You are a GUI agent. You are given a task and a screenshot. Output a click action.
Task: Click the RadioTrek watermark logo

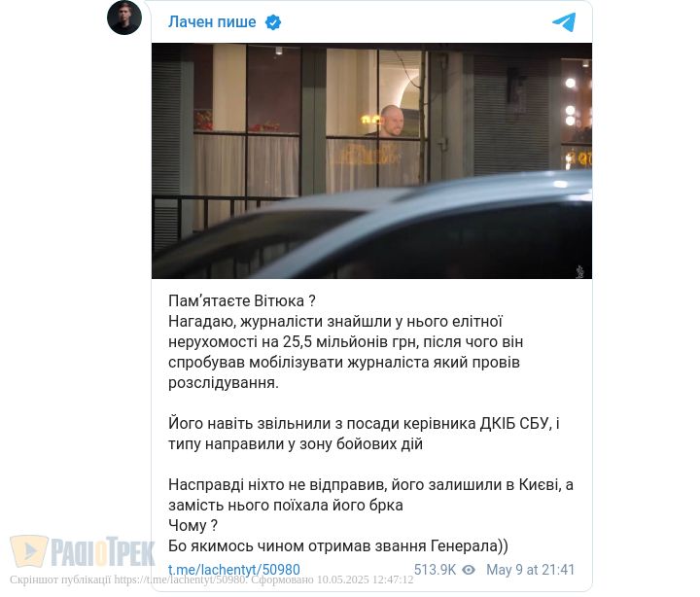tap(83, 552)
